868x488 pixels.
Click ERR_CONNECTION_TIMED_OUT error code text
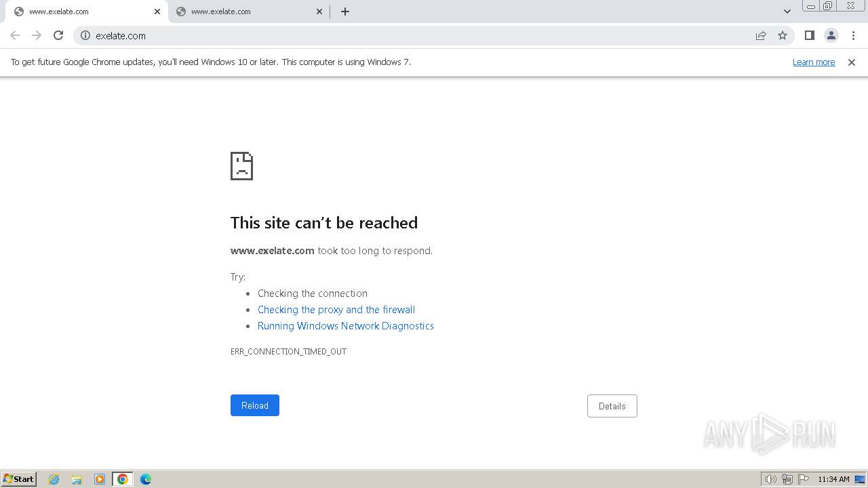pos(288,352)
